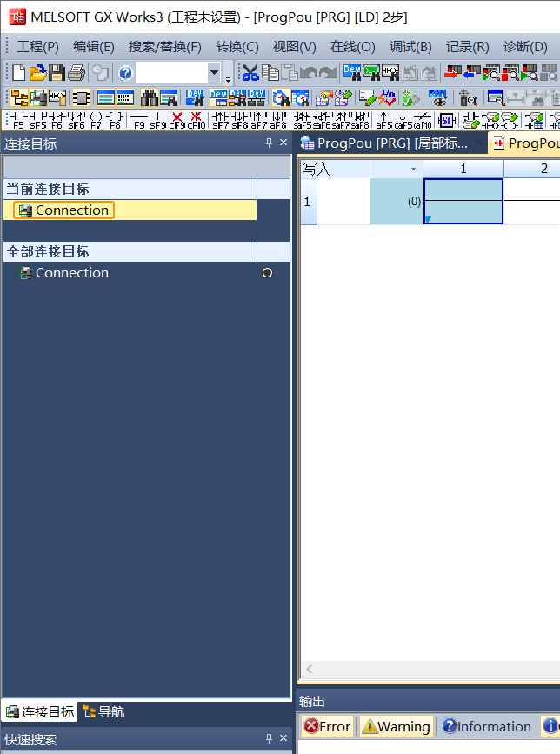Open the 搜索/替换(F) menu
The height and width of the screenshot is (754, 560).
165,47
